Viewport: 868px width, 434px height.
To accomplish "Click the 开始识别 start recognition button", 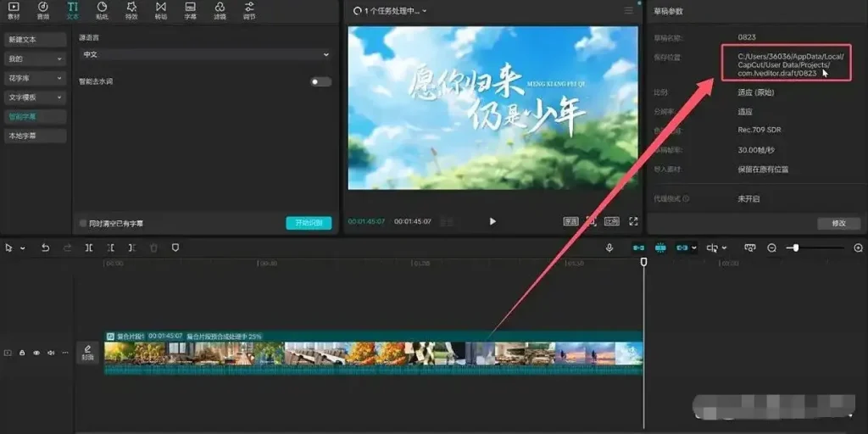I will coord(309,223).
